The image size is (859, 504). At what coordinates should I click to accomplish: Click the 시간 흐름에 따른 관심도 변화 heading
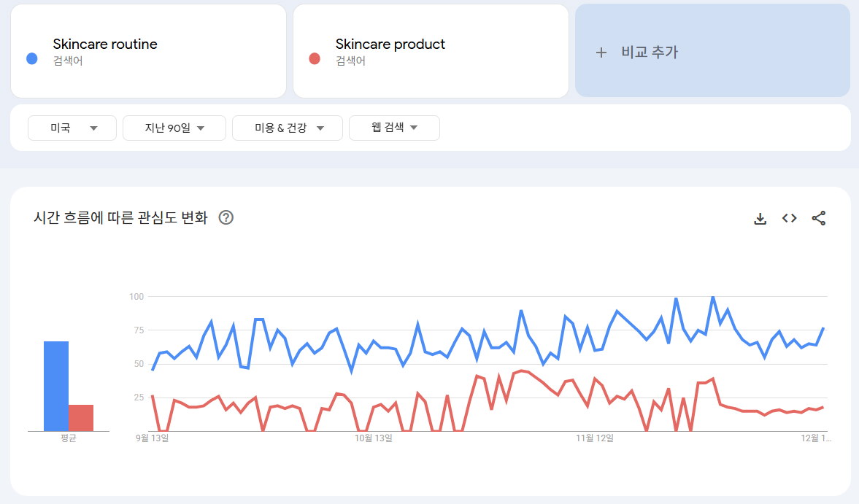pos(120,217)
